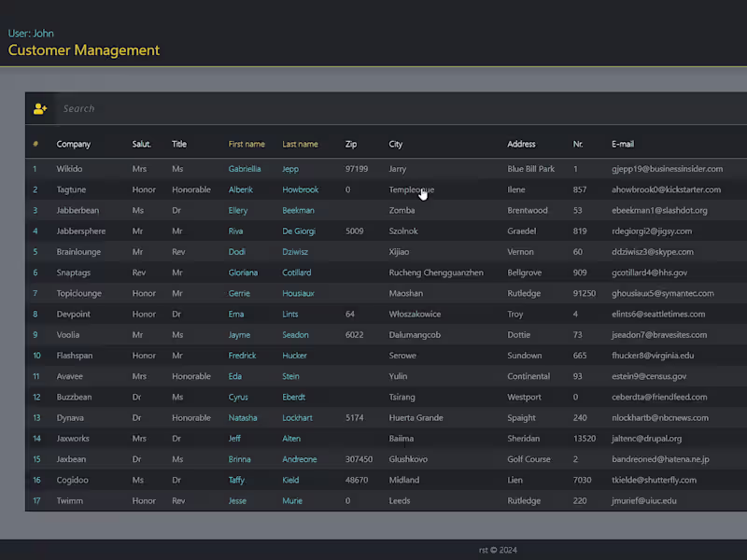Click the add customer icon

[x=39, y=109]
